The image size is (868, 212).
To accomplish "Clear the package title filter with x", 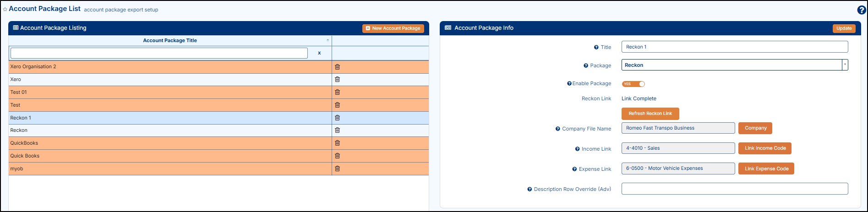I will [x=319, y=53].
